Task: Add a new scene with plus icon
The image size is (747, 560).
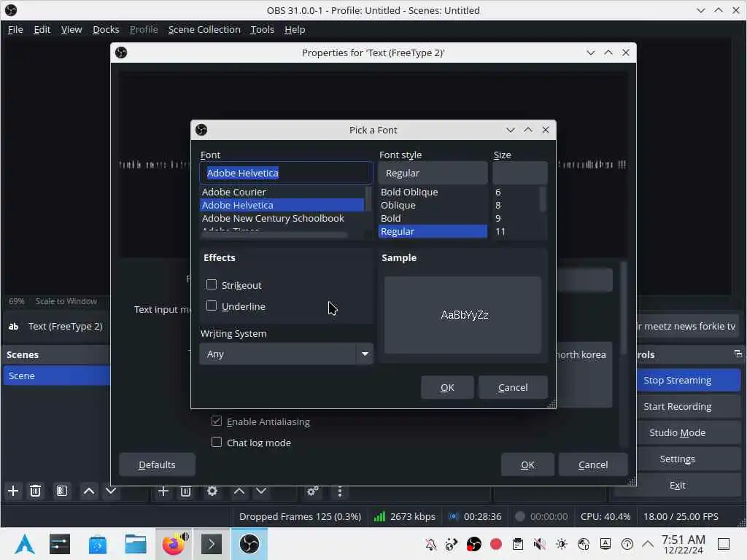Action: click(x=13, y=491)
